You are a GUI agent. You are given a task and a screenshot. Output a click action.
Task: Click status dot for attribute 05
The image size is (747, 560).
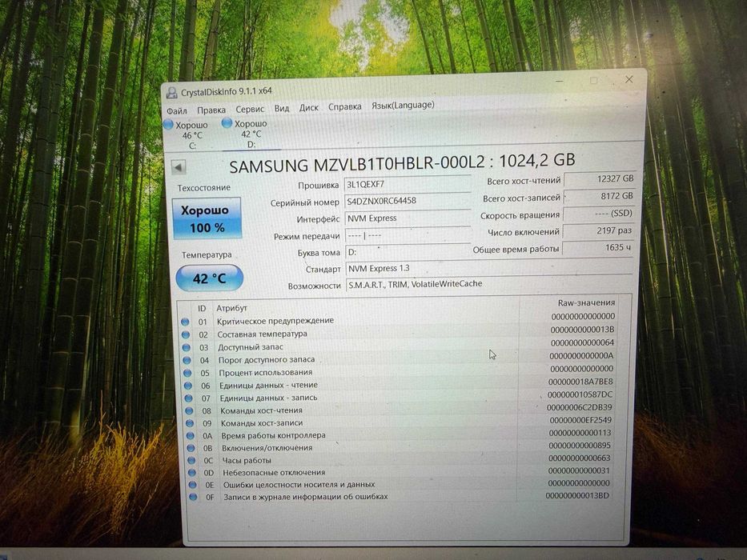pos(187,374)
